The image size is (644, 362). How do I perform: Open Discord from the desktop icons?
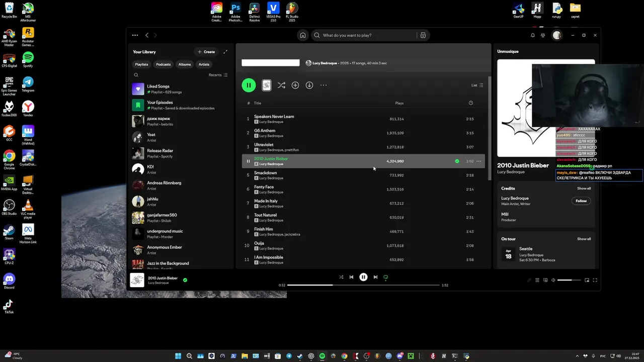pos(9,281)
